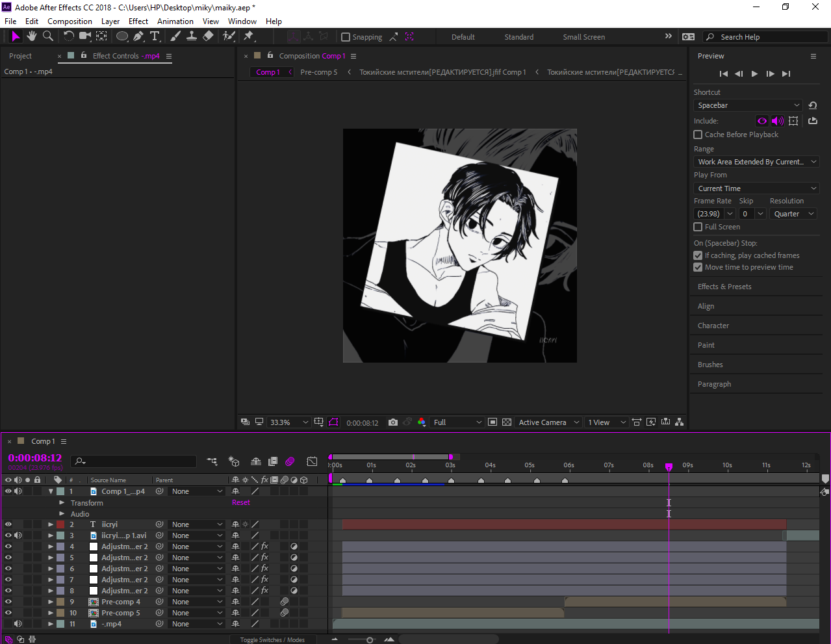831x644 pixels.
Task: Select the Small Screen workspace
Action: point(583,37)
